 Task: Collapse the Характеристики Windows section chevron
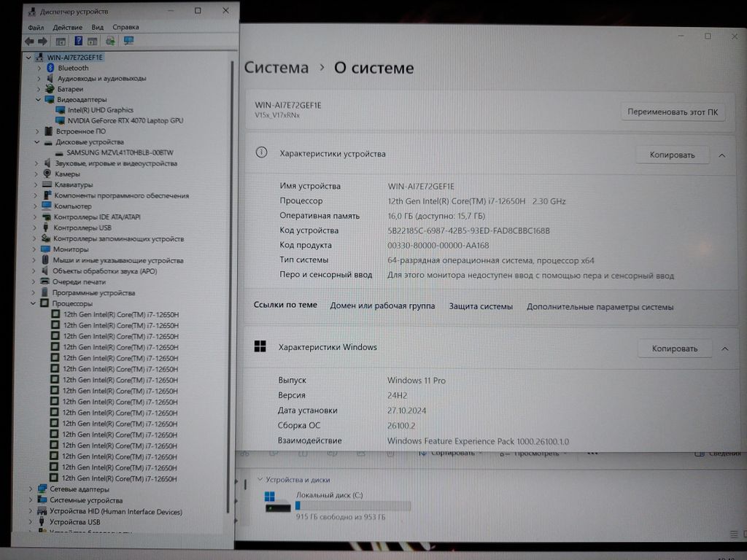[x=724, y=349]
